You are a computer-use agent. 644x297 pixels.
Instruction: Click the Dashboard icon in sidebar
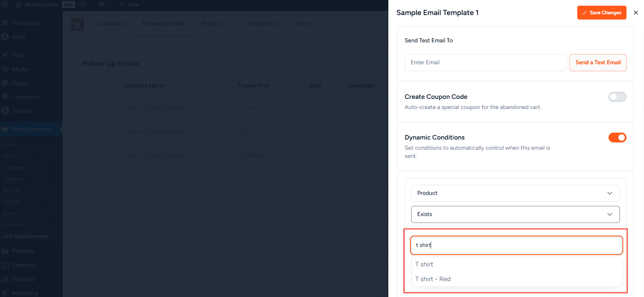(5, 23)
